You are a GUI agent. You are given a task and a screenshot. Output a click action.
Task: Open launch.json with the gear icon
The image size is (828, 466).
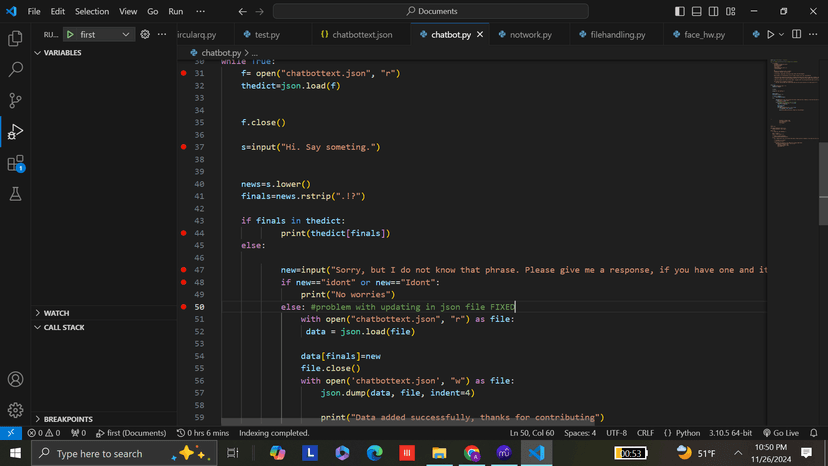point(145,34)
